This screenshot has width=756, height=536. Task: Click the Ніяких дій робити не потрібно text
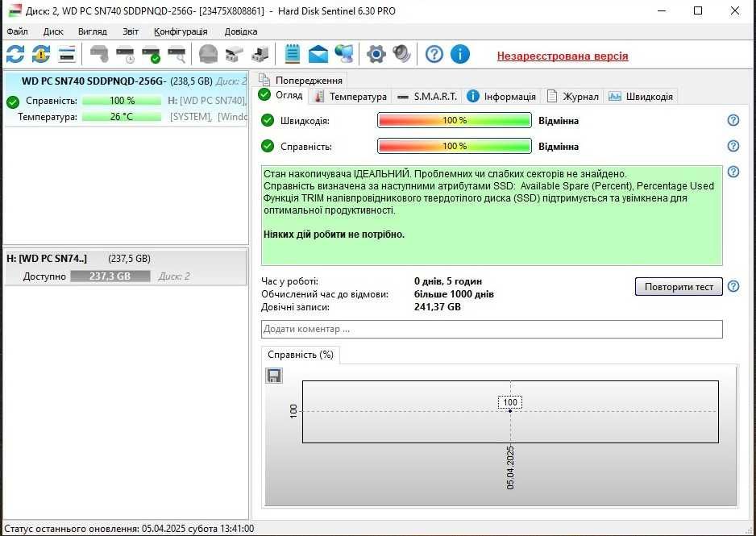pos(334,235)
